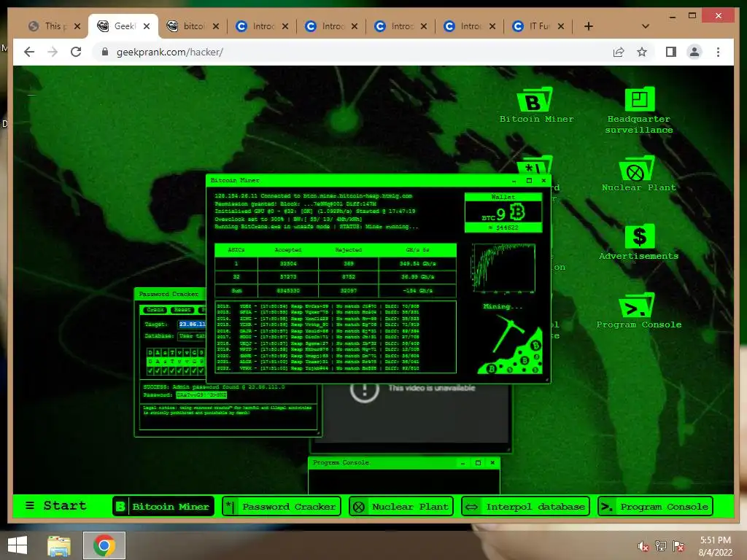
Task: Click the '8752' rejected cell
Action: (348, 276)
